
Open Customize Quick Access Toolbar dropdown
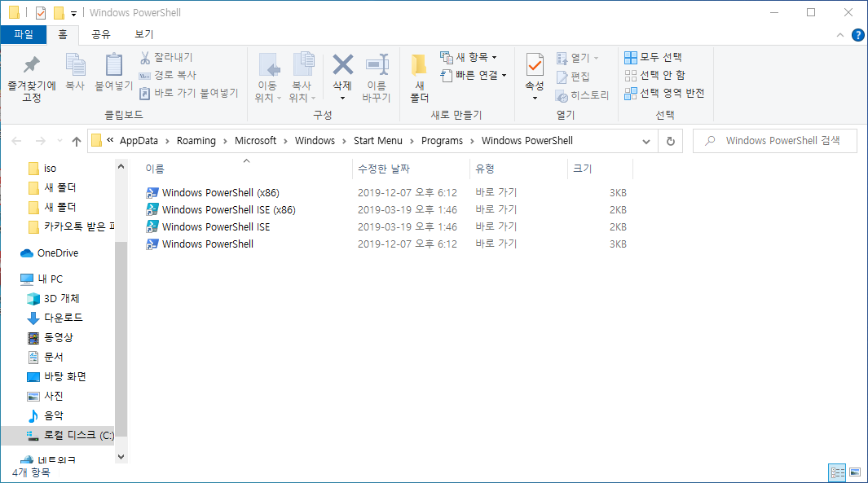point(73,13)
